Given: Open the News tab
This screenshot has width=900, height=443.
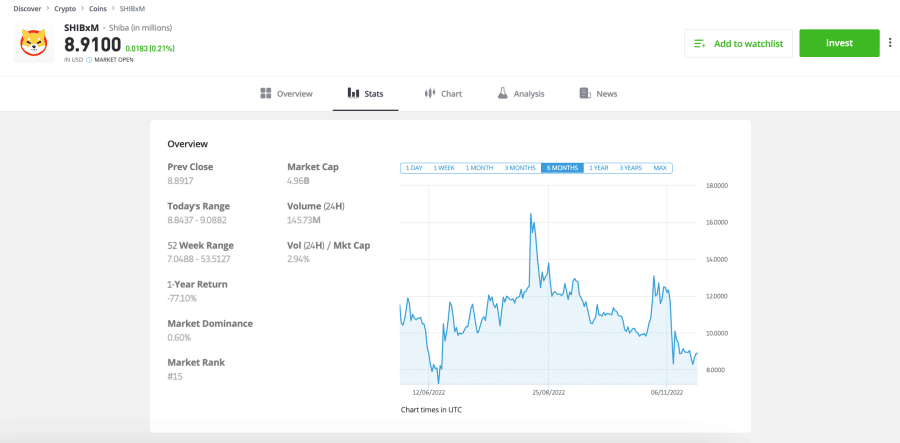Looking at the screenshot, I should 598,94.
